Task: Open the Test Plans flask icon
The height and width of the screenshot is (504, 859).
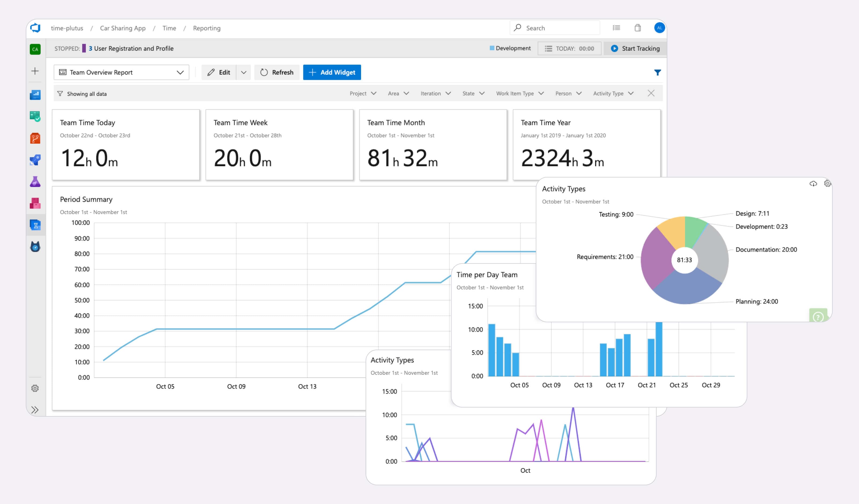Action: 35,182
